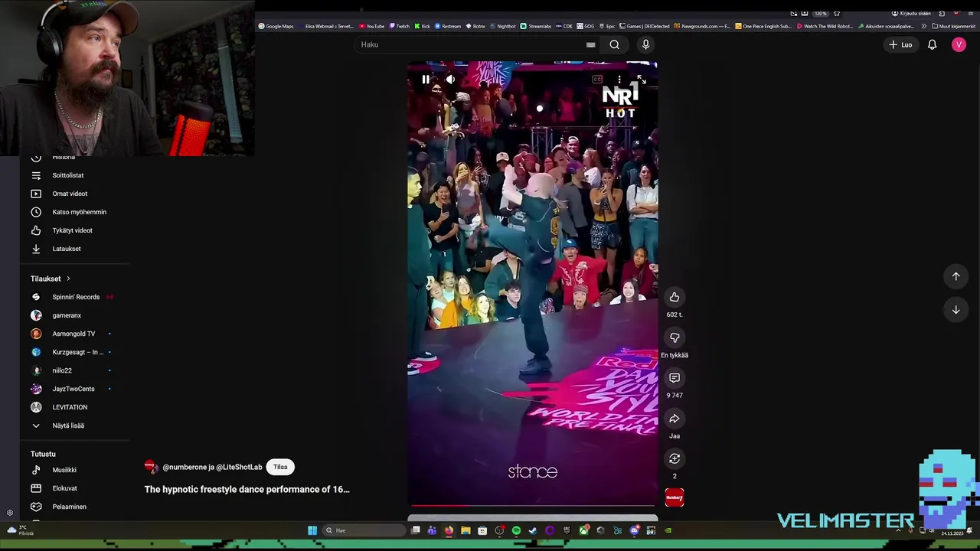Viewport: 980px width, 551px height.
Task: Expand the Short to fullscreen
Action: click(641, 80)
